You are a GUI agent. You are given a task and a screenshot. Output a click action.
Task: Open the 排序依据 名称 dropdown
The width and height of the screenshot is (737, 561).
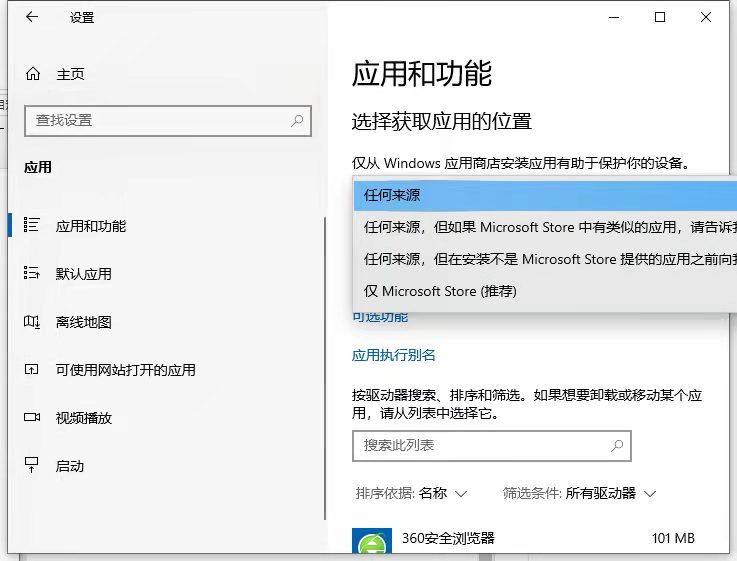412,494
